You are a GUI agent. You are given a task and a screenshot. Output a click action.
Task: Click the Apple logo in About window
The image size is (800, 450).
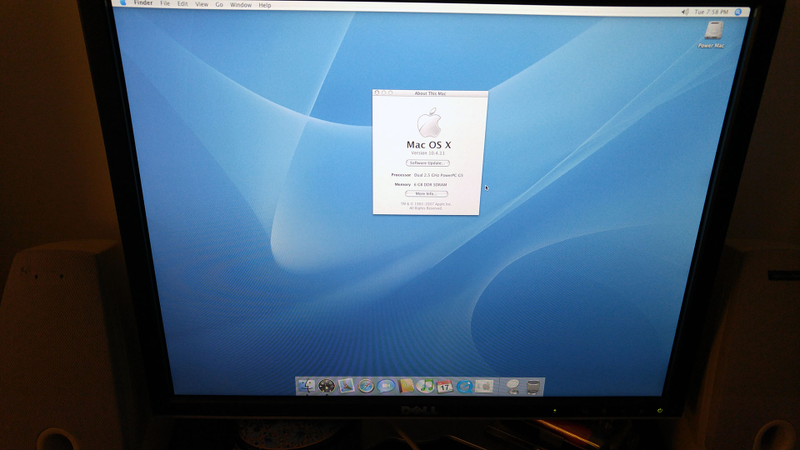tap(429, 122)
